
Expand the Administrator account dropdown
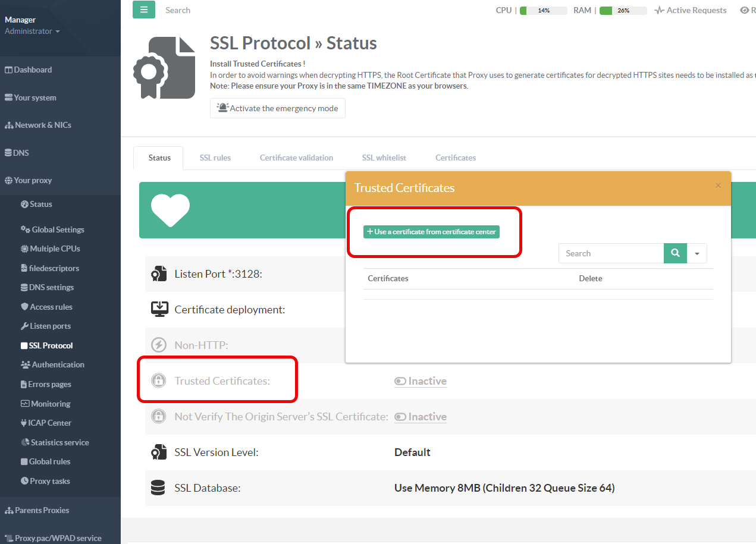[32, 32]
